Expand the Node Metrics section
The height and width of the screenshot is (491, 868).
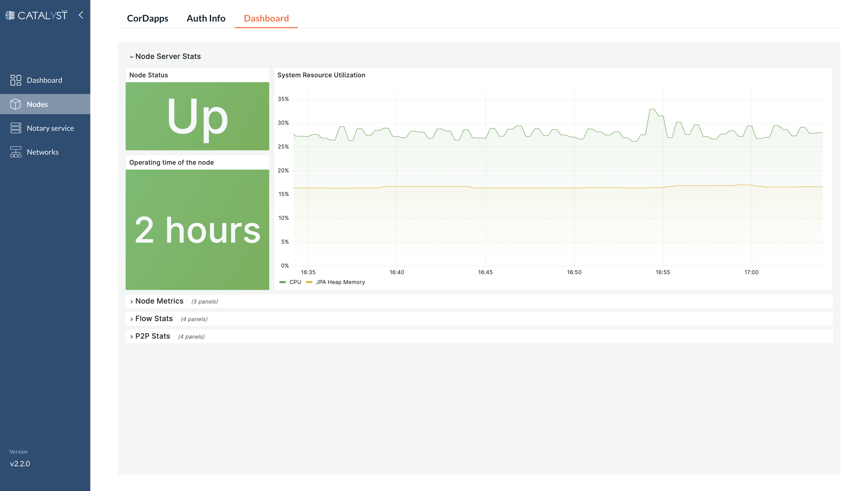click(159, 301)
